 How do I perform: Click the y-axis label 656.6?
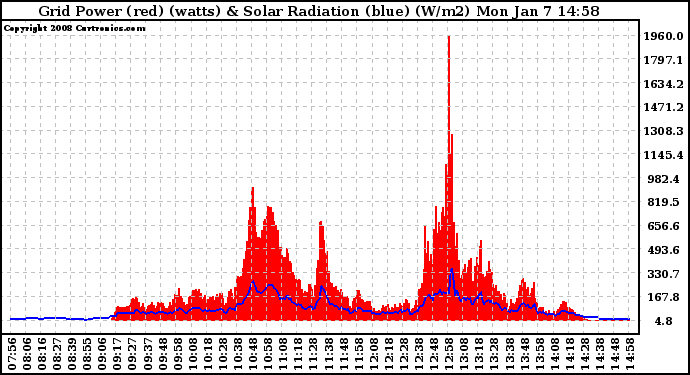tap(665, 226)
